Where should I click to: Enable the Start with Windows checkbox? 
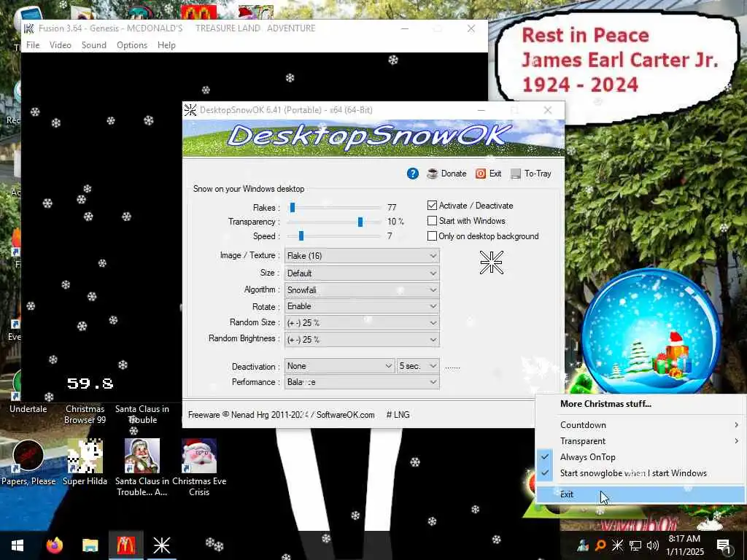point(432,221)
